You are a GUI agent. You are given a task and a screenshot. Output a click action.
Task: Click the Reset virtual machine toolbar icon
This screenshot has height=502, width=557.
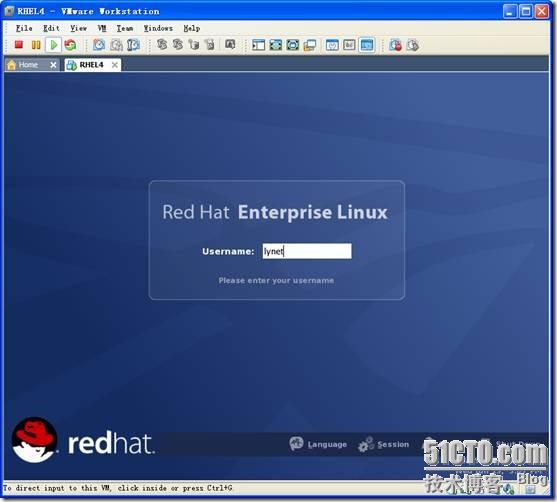pos(70,45)
